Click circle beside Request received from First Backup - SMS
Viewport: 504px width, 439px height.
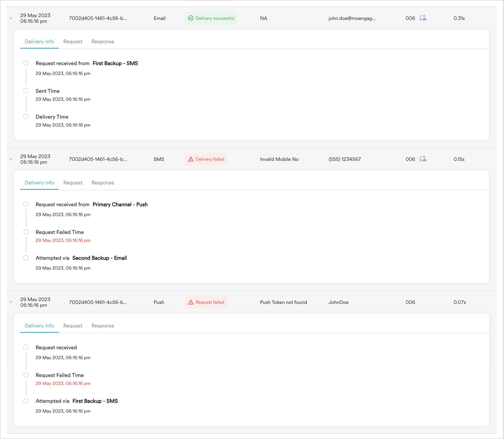tap(26, 63)
